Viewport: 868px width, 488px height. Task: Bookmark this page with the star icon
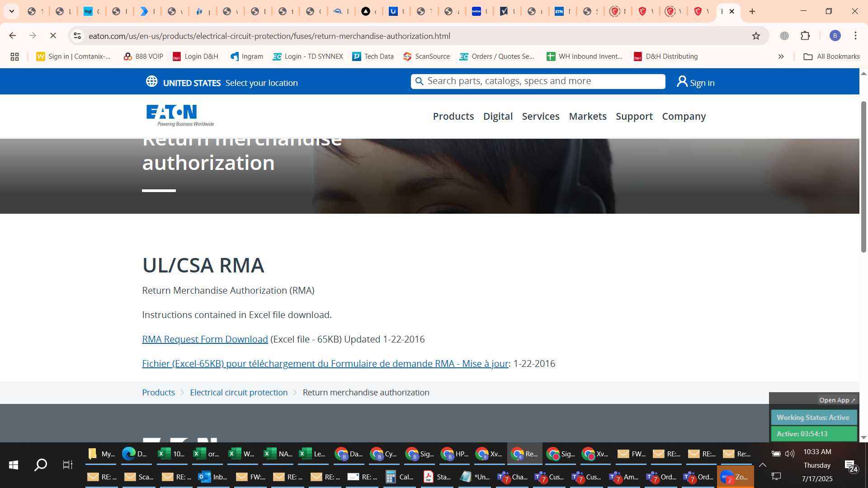tap(756, 36)
